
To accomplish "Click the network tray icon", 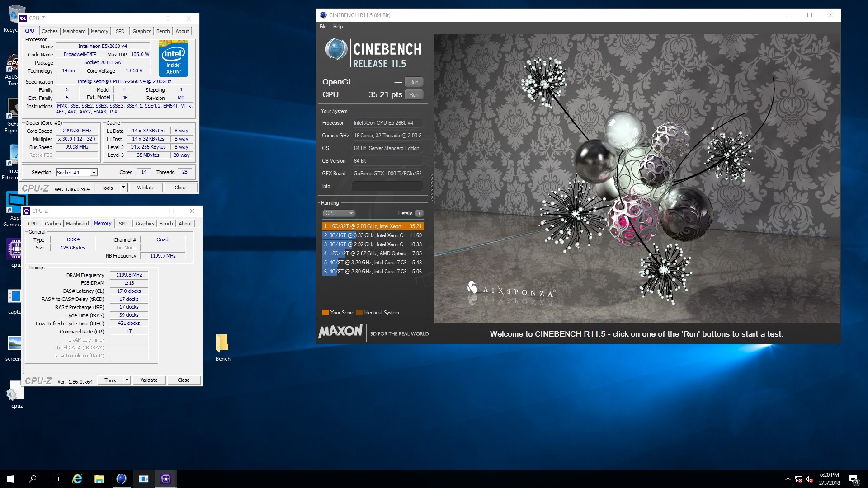I will point(799,479).
